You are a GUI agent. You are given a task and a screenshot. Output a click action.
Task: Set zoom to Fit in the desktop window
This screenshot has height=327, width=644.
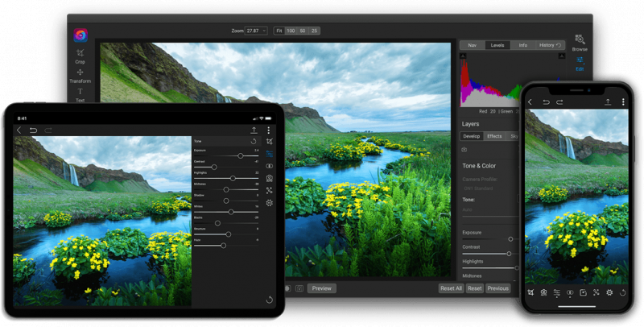click(279, 31)
